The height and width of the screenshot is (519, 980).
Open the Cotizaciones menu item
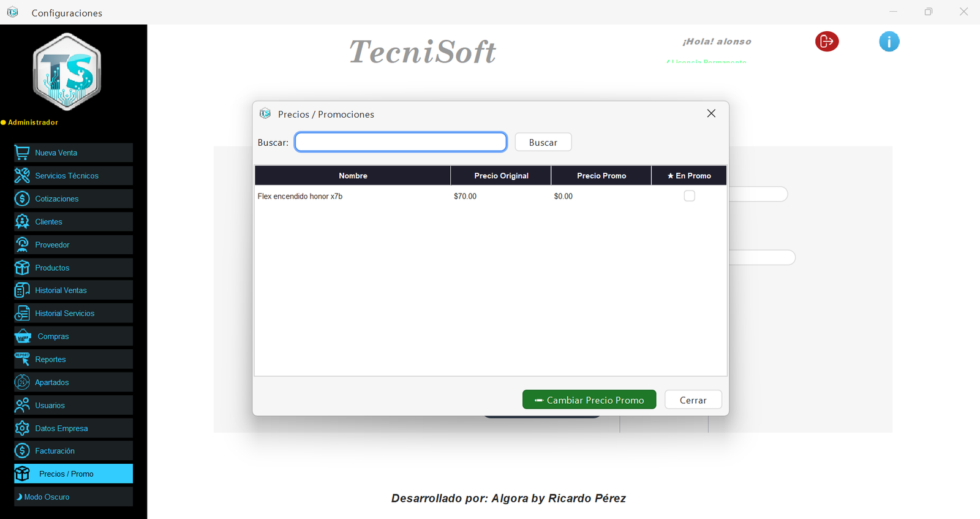coord(73,199)
